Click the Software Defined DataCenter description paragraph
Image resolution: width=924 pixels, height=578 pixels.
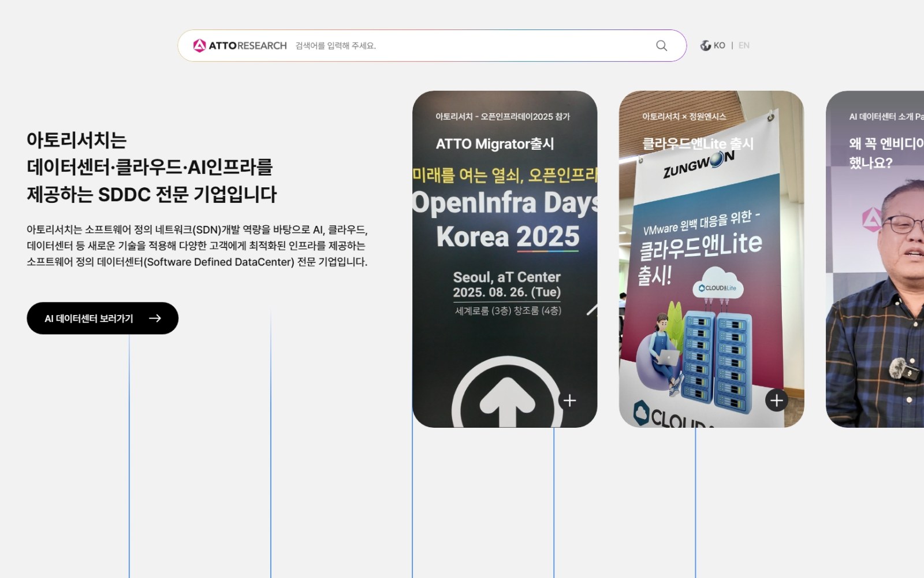pyautogui.click(x=197, y=246)
